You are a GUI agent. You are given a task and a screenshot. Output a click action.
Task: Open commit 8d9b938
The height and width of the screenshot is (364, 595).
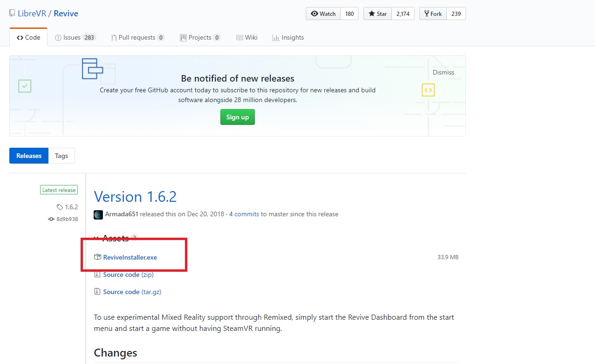tap(67, 219)
